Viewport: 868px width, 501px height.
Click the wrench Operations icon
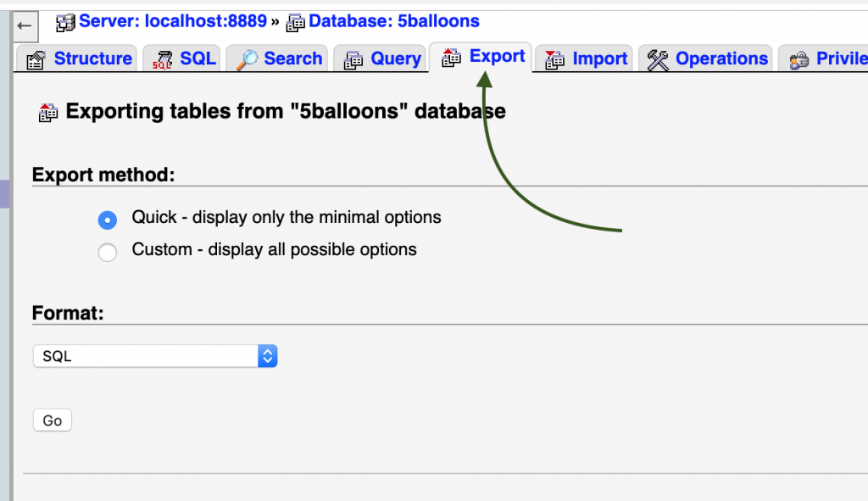[657, 58]
